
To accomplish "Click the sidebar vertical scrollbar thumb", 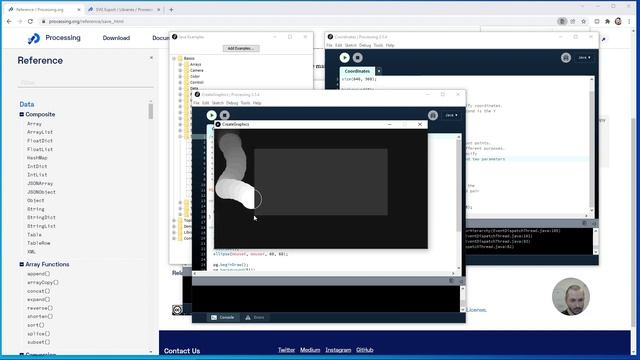I will [x=151, y=111].
